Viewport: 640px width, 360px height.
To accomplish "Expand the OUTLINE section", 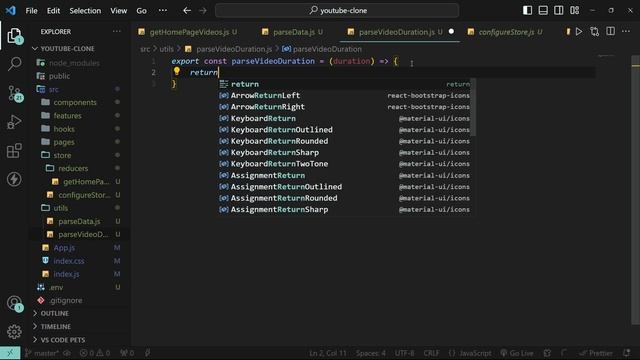I will [x=54, y=313].
